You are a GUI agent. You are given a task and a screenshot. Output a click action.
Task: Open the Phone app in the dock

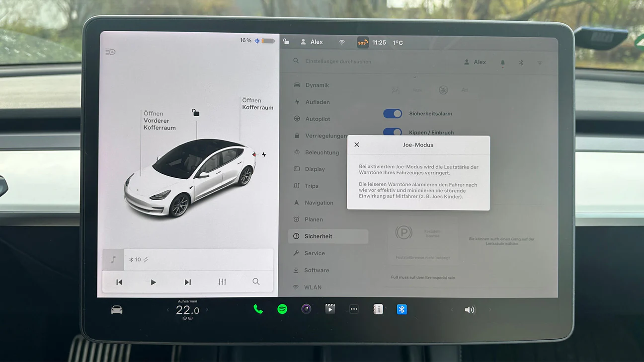258,309
